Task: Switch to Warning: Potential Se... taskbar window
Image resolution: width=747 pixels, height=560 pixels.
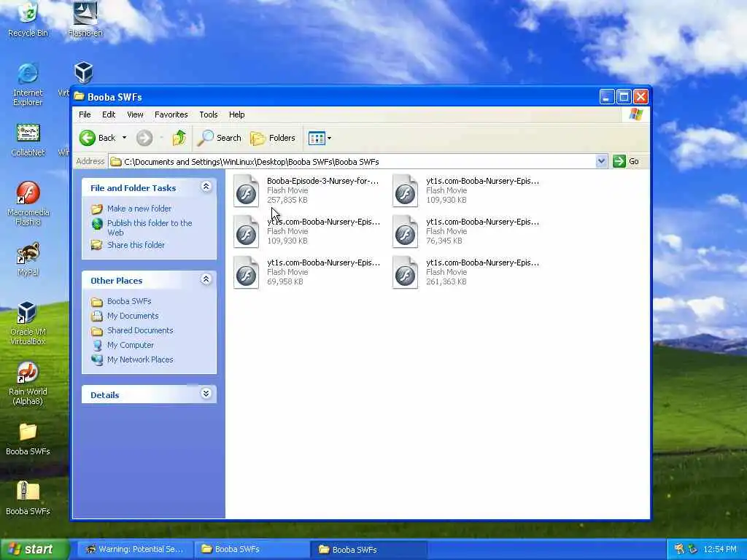Action: [135, 549]
